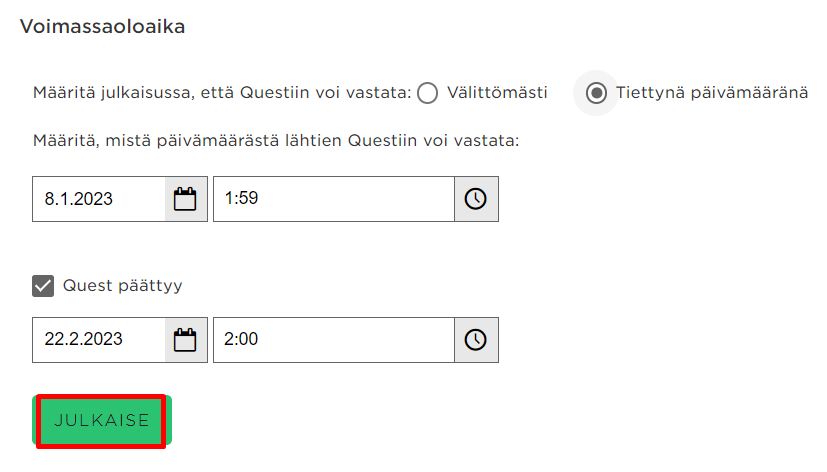Focus the end date field showing 22.2.2023
This screenshot has width=827, height=472.
[x=99, y=340]
